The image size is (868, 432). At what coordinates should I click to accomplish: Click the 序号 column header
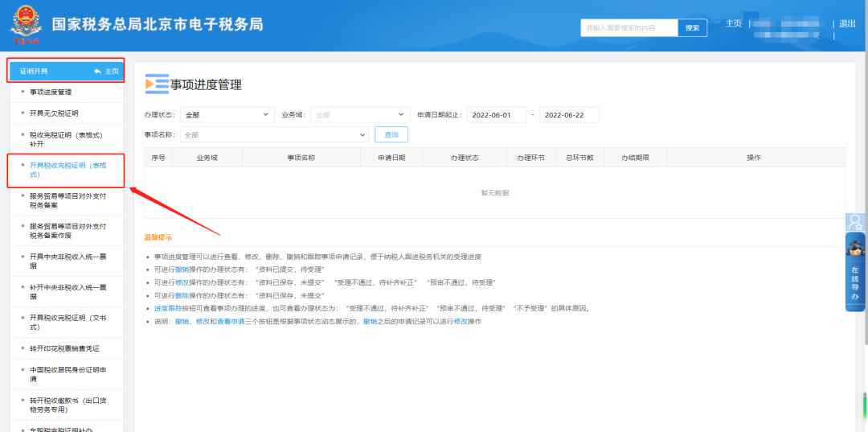tap(158, 158)
